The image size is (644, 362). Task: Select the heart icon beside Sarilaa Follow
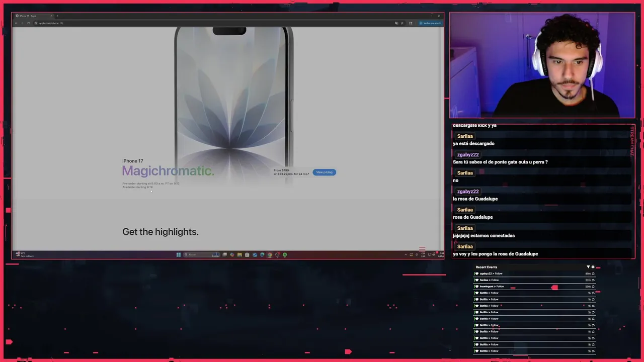point(477,280)
